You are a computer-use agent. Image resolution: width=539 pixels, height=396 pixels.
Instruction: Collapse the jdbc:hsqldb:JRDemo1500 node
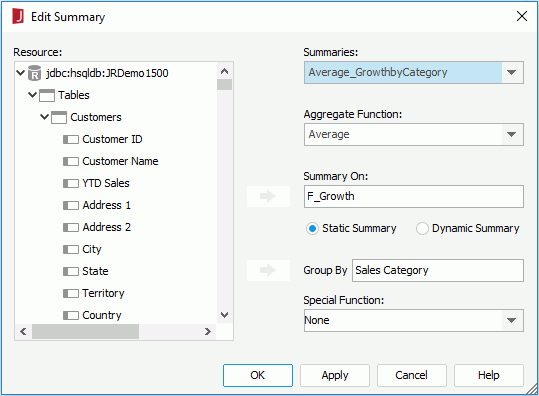[21, 73]
